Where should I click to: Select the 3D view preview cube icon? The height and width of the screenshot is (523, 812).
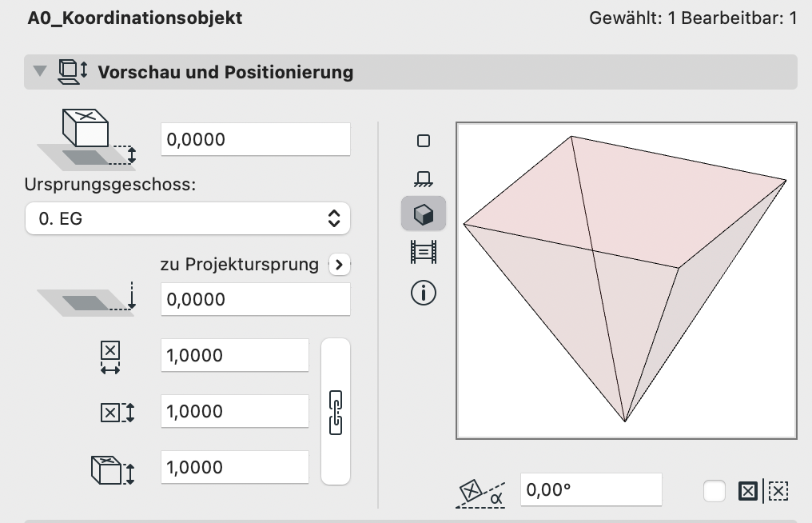point(423,214)
